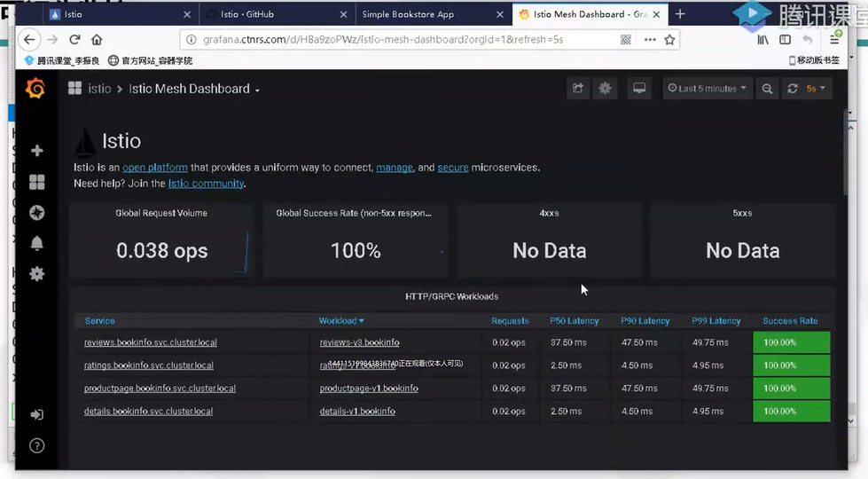Viewport: 868px width, 479px height.
Task: Click the Global Request Volume panel title
Action: coord(161,213)
